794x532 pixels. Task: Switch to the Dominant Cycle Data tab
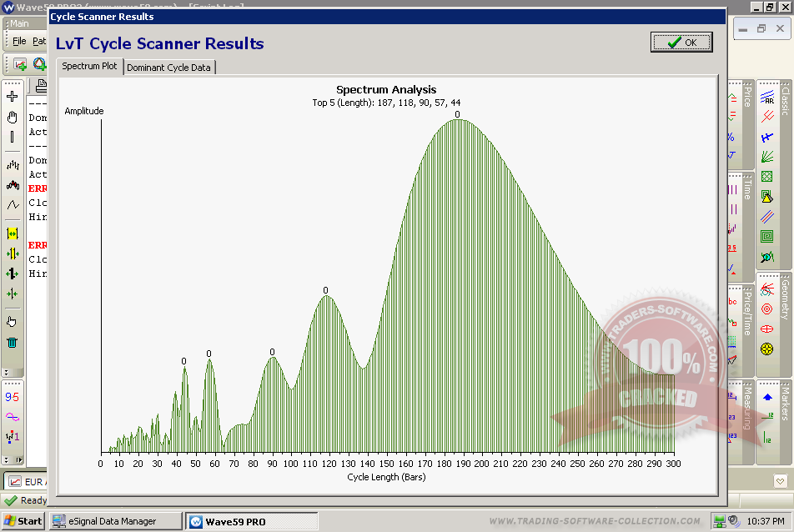[168, 68]
